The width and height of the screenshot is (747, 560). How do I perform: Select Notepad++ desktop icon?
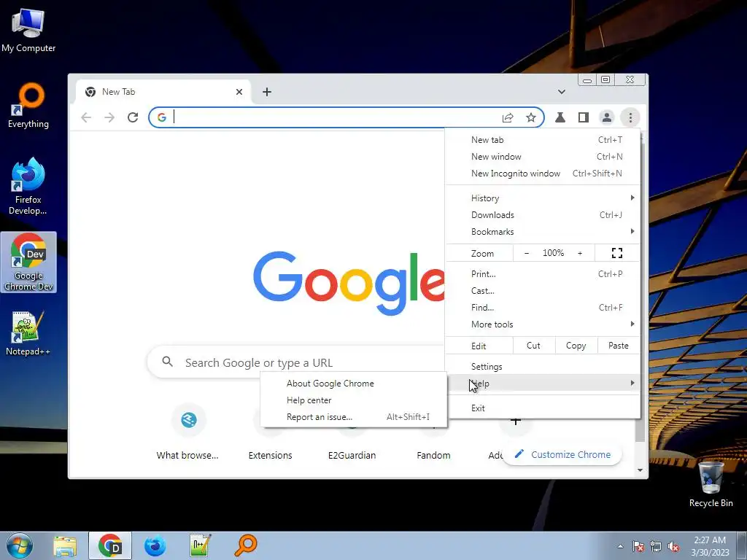28,333
